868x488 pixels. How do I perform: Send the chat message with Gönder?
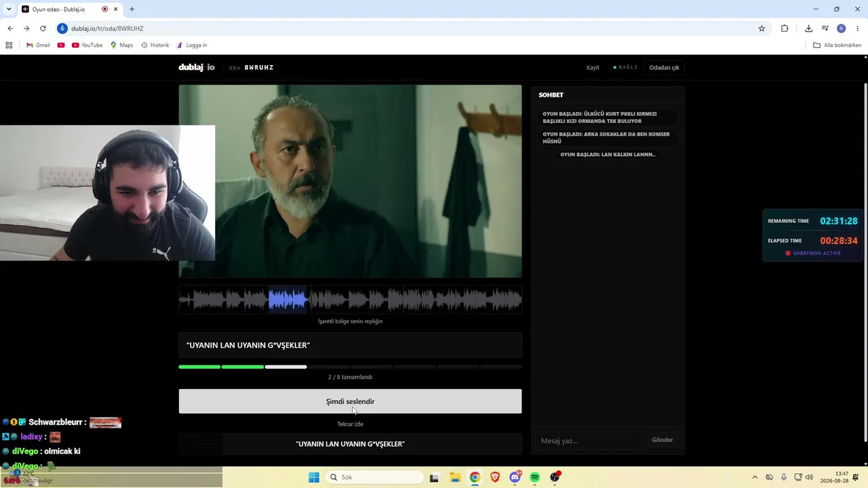click(663, 441)
